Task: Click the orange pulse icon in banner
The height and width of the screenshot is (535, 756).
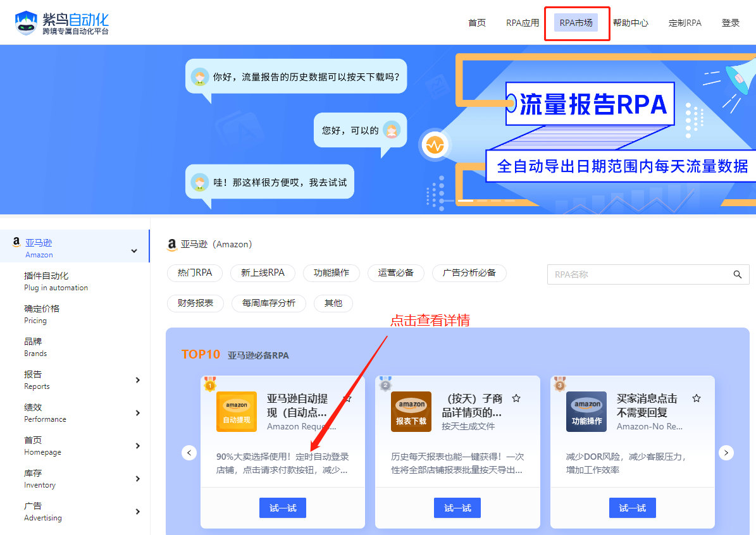Action: click(435, 145)
